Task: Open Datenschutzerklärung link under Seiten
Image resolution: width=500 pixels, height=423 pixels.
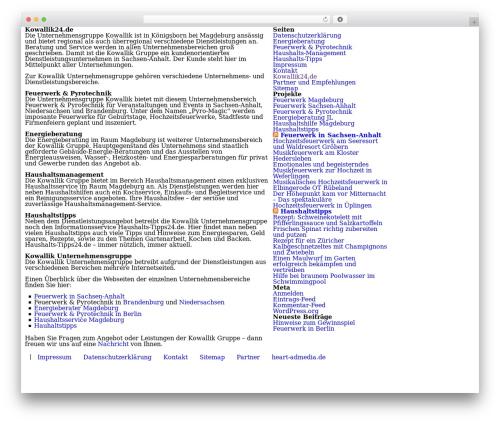Action: tap(307, 35)
